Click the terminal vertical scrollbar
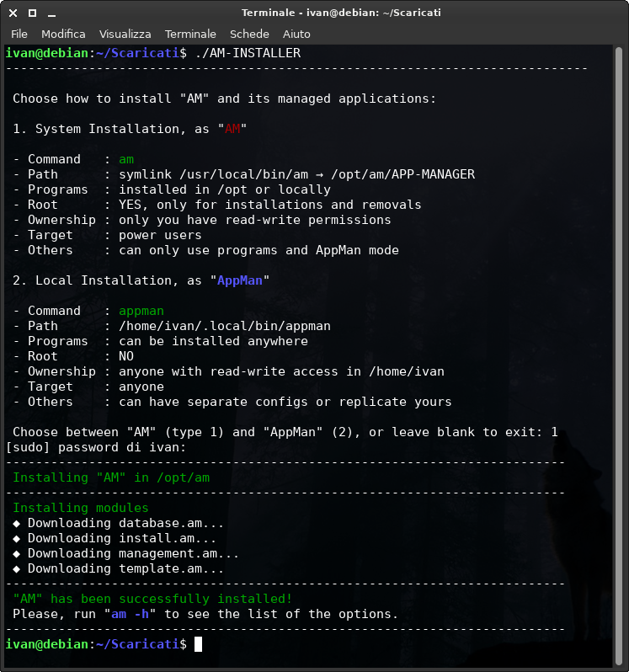Image resolution: width=629 pixels, height=672 pixels. [x=618, y=355]
